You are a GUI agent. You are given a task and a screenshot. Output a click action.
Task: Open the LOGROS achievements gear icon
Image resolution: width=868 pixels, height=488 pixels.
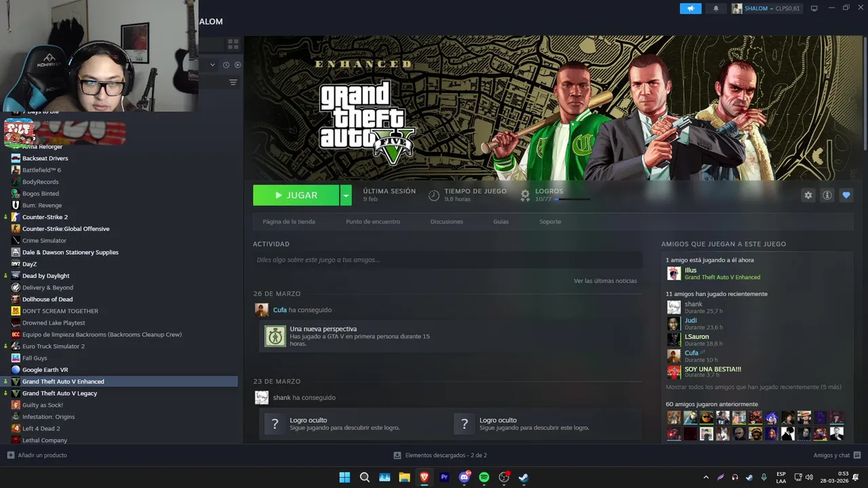pyautogui.click(x=525, y=195)
